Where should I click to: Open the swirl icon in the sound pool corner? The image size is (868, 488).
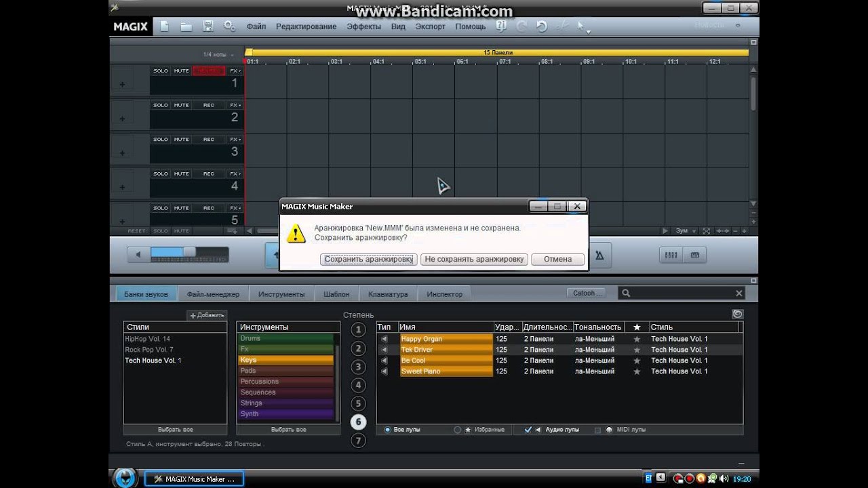pos(738,314)
